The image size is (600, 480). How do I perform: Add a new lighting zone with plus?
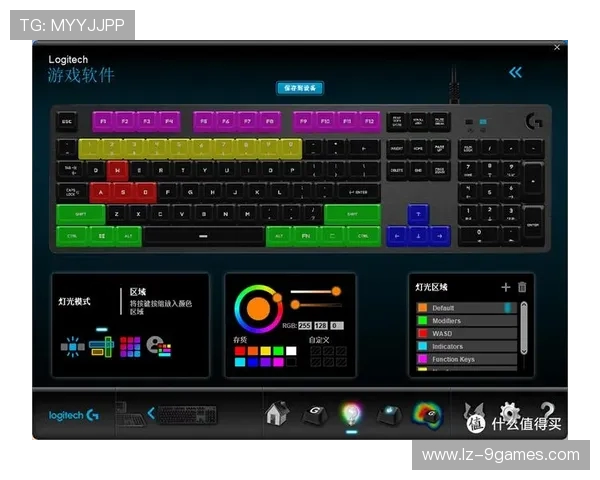pos(505,287)
